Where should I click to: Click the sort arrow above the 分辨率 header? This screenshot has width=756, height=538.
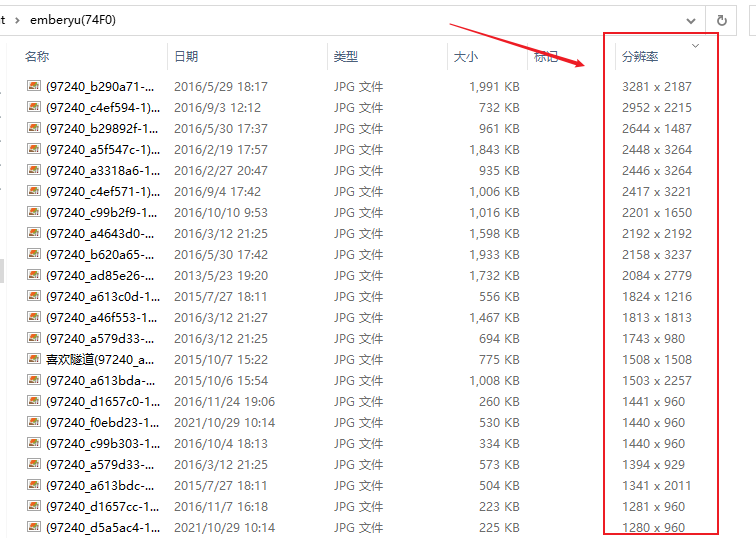(695, 46)
